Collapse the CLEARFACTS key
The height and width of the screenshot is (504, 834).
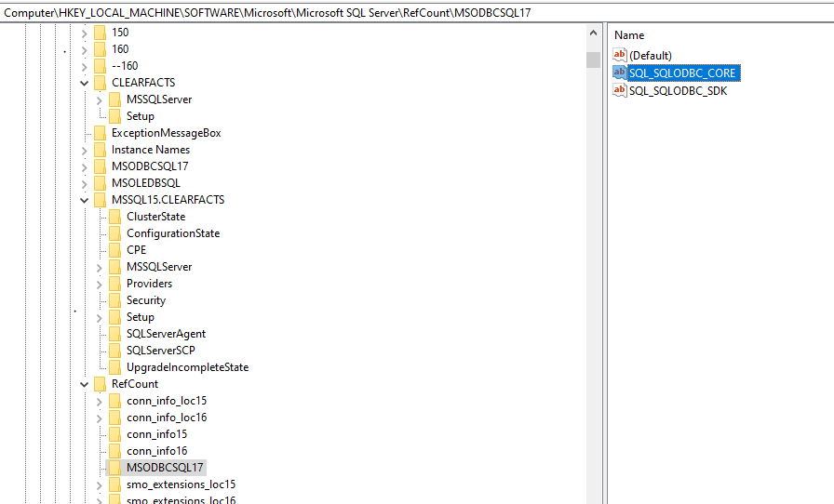coord(84,83)
